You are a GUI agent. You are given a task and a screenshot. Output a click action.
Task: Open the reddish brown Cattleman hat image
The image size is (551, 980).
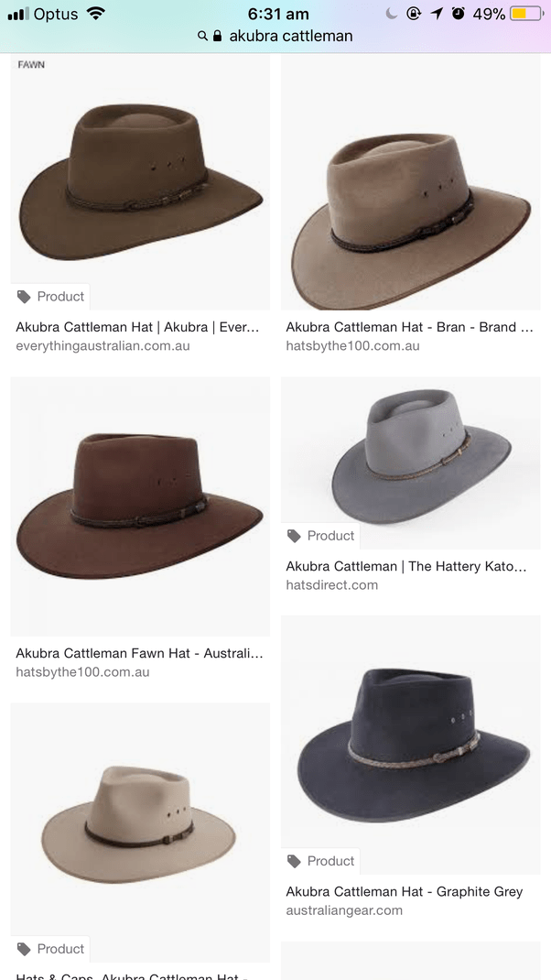[x=141, y=506]
